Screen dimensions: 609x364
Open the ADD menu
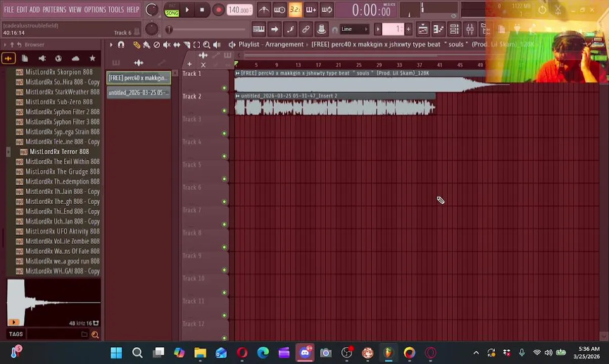[x=34, y=10]
